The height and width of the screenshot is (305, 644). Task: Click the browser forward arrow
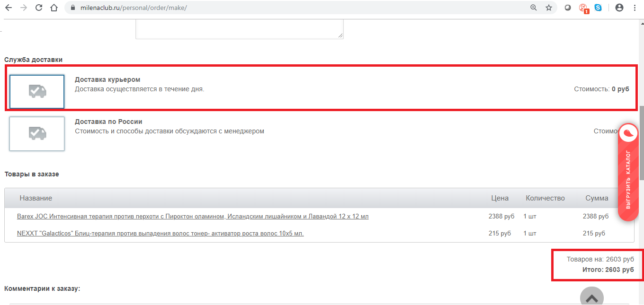[24, 8]
